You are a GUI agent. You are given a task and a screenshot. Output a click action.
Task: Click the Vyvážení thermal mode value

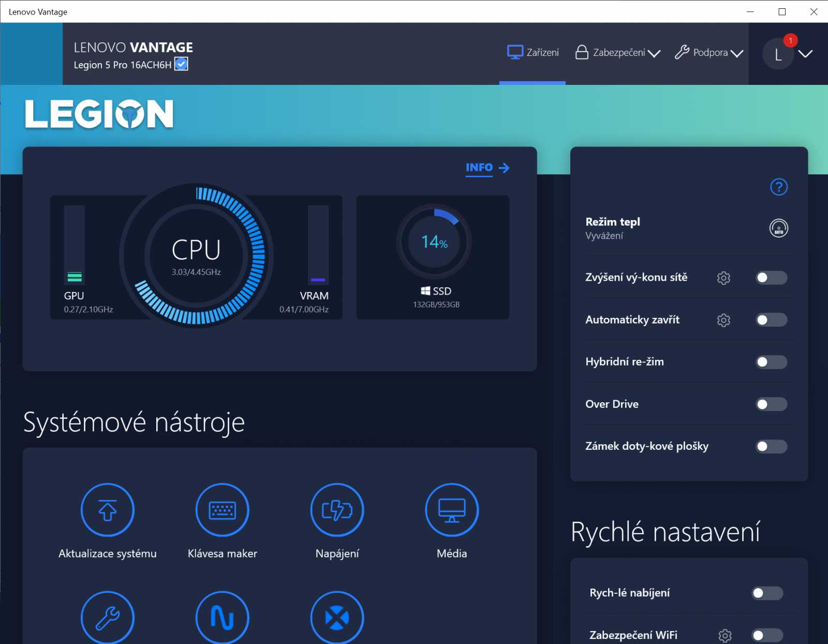604,236
